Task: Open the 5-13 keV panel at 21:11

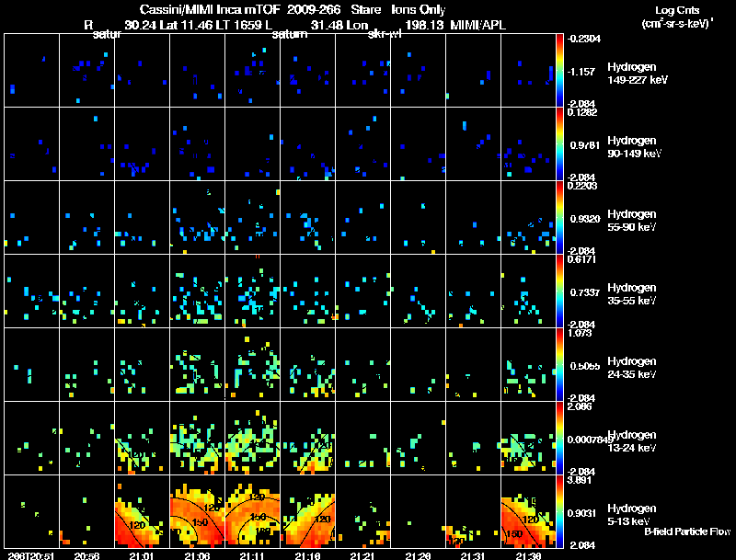Action: click(252, 511)
